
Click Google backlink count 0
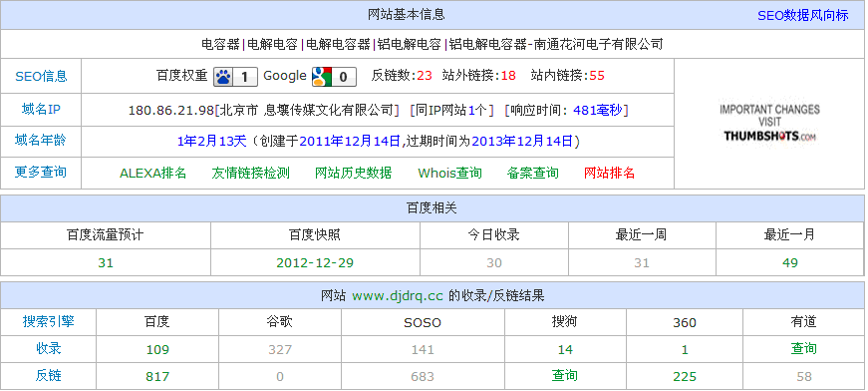tap(280, 377)
